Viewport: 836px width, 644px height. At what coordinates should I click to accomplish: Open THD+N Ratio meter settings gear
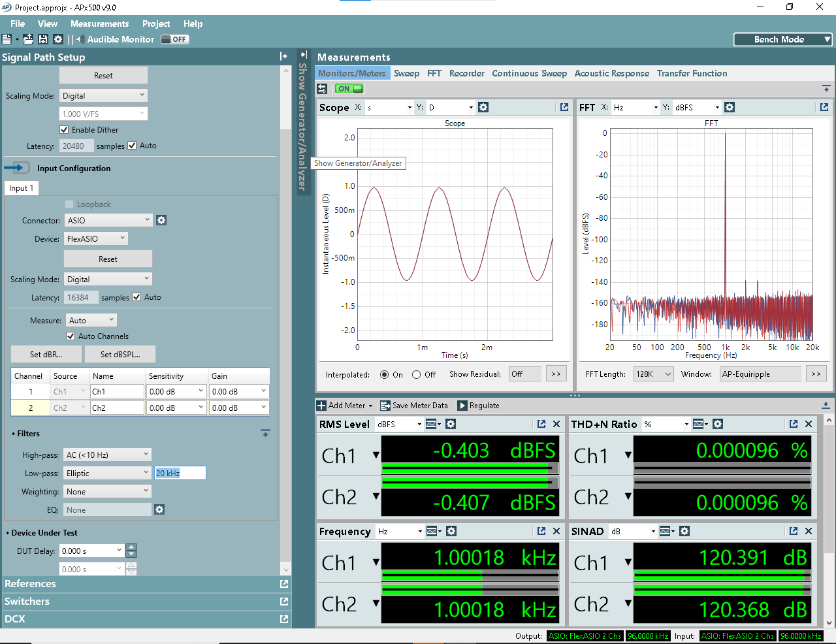tap(718, 424)
